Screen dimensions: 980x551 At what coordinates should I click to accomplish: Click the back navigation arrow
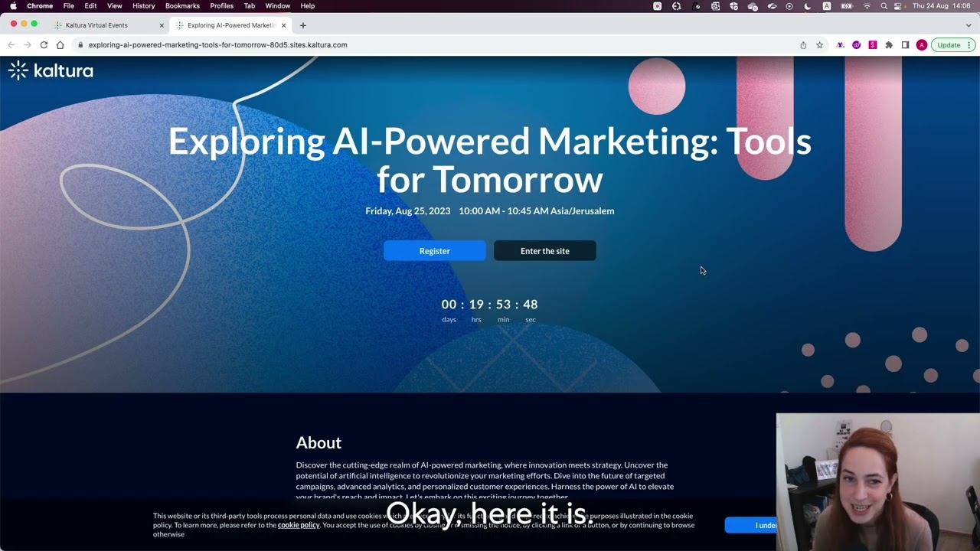click(11, 45)
